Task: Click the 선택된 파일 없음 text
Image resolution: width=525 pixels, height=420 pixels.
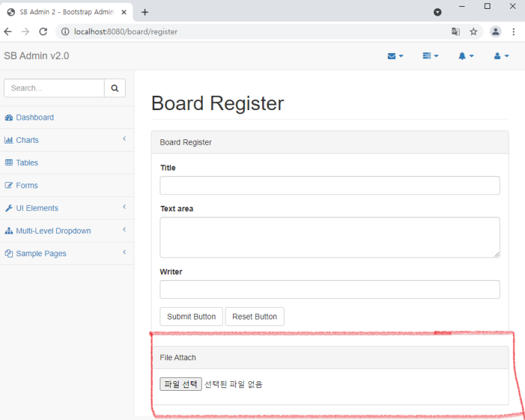Action: click(234, 384)
